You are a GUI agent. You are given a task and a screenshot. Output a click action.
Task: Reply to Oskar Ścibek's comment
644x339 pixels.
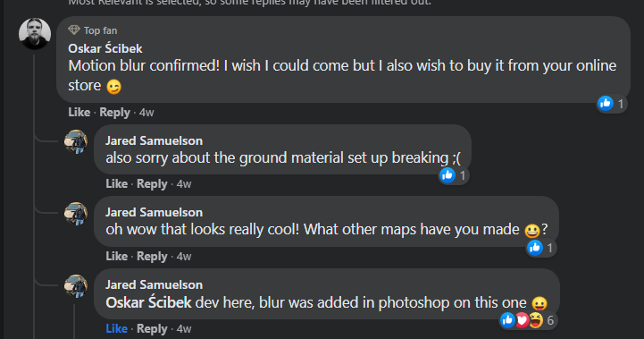114,113
